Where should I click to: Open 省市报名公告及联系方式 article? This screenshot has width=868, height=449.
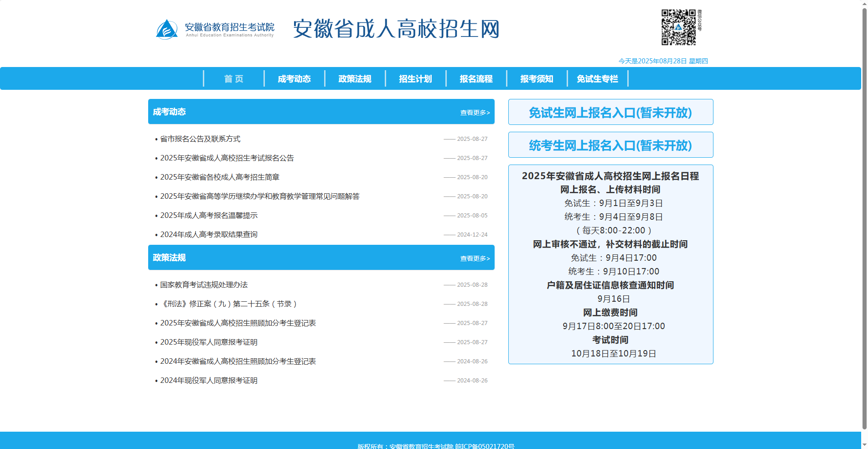coord(200,139)
